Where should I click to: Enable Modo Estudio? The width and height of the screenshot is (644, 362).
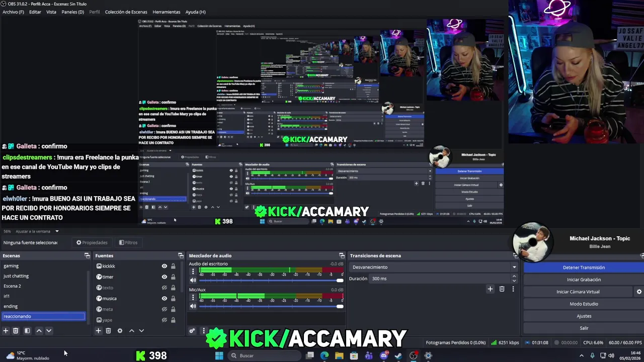[x=584, y=304]
